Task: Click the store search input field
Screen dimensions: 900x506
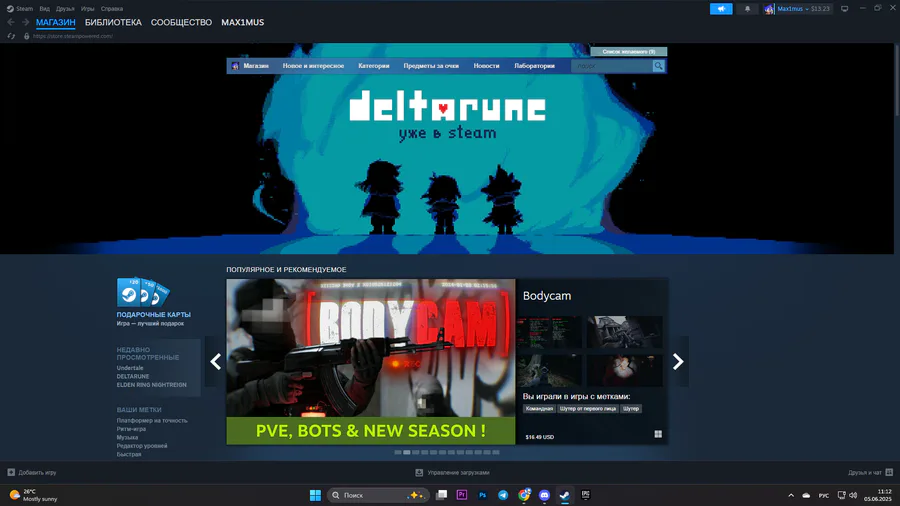Action: point(612,66)
